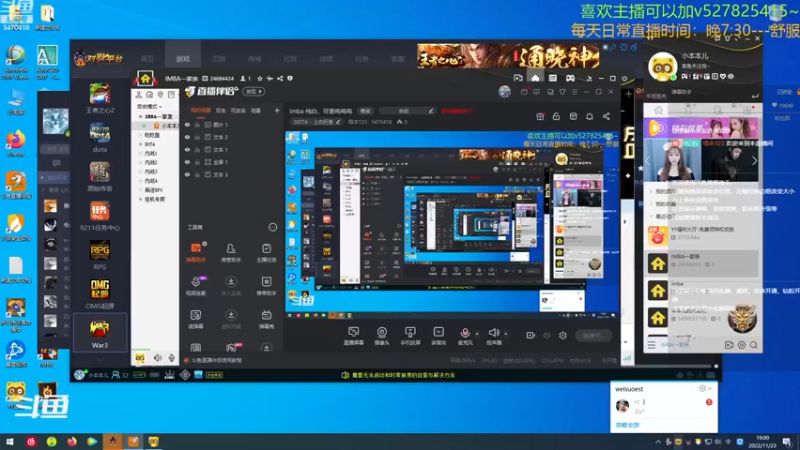Open the 忽略全部 link in the message popup
800x450 pixels.
click(628, 425)
